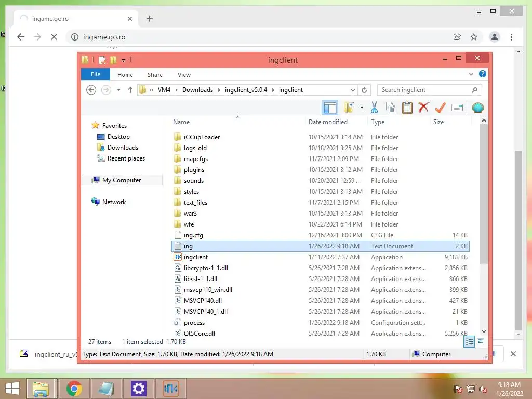This screenshot has height=399, width=532.
Task: Click the shell icon in Explorer toolbar
Action: 478,108
